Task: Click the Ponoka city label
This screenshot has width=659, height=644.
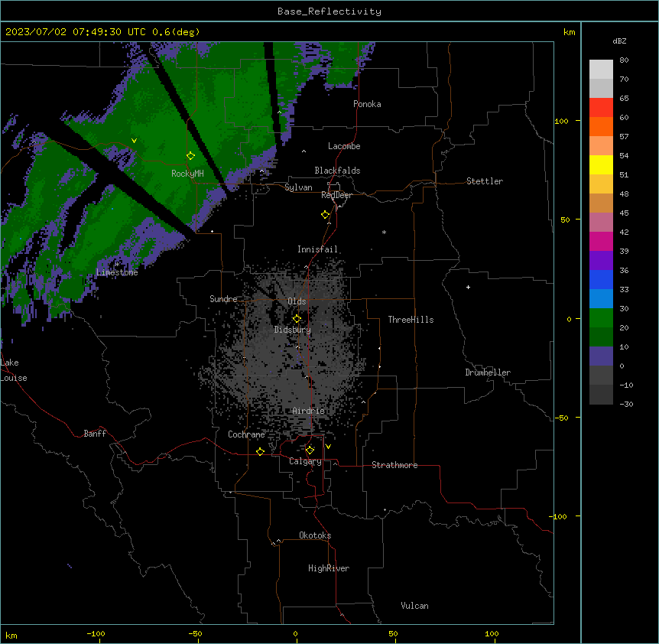Action: 367,104
